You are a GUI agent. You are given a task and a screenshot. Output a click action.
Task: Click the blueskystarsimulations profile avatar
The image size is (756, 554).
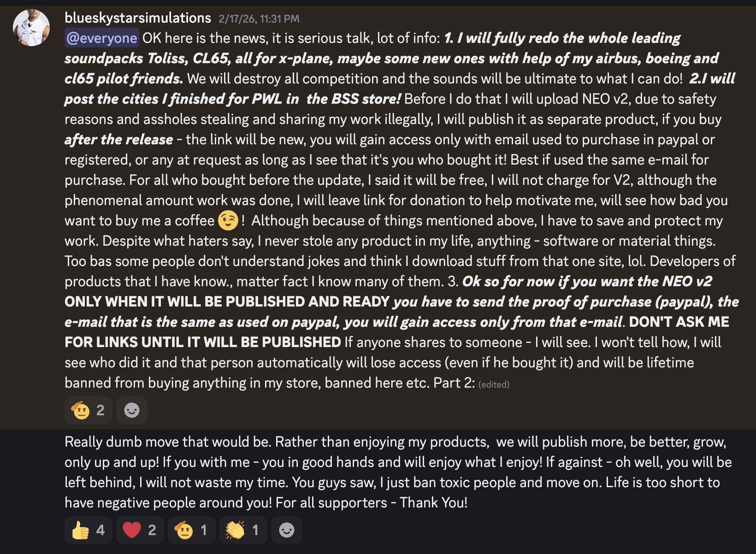coord(31,28)
